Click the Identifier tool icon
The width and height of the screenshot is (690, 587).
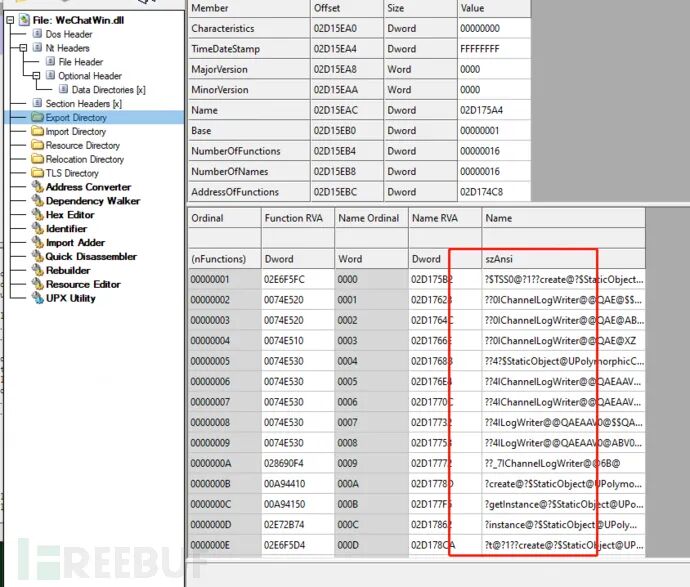tap(38, 228)
